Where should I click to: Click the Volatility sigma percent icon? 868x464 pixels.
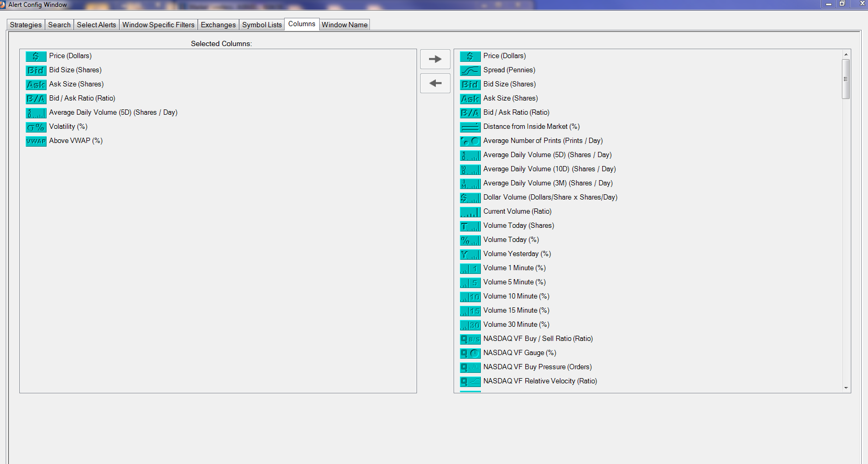click(x=36, y=127)
